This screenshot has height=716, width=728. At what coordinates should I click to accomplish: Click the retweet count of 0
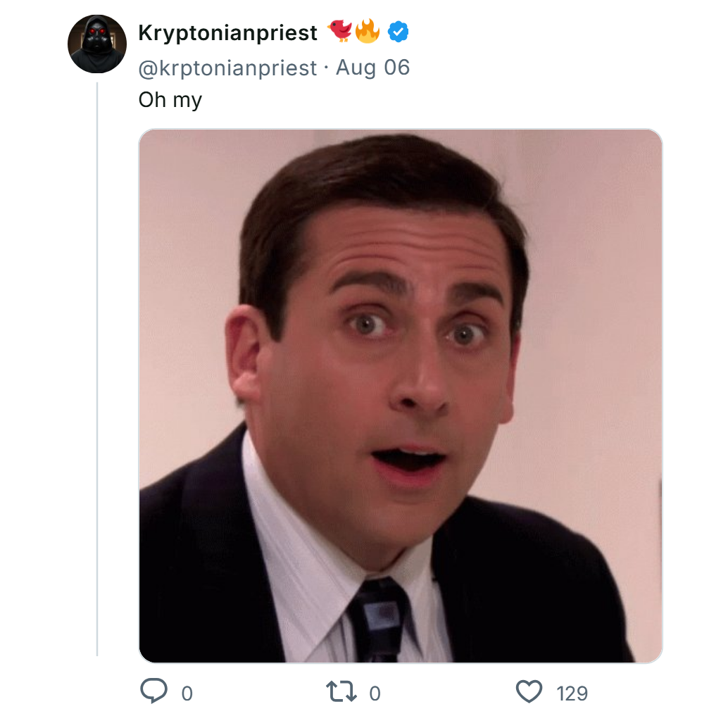[375, 693]
